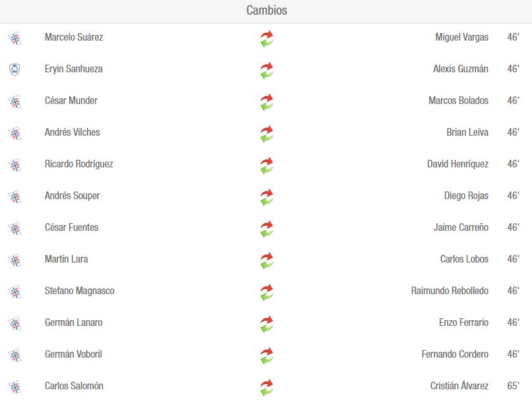
Task: Open Alexis Guzmán player link
Action: coord(461,69)
